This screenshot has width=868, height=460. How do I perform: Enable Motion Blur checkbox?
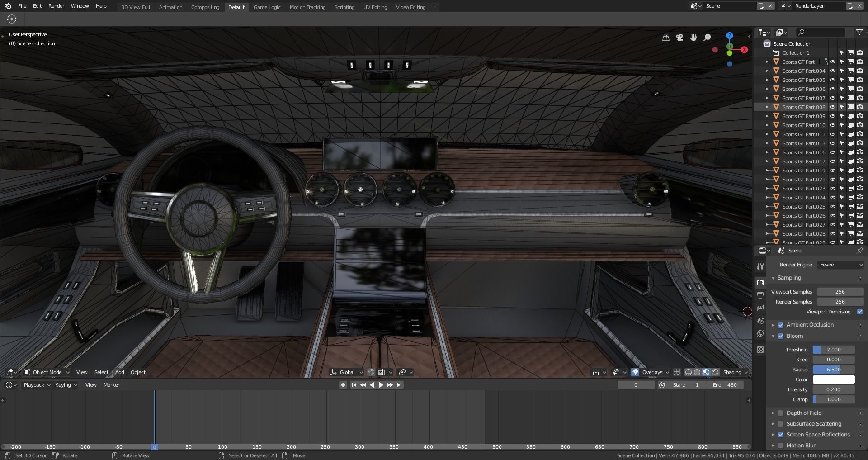(x=781, y=446)
